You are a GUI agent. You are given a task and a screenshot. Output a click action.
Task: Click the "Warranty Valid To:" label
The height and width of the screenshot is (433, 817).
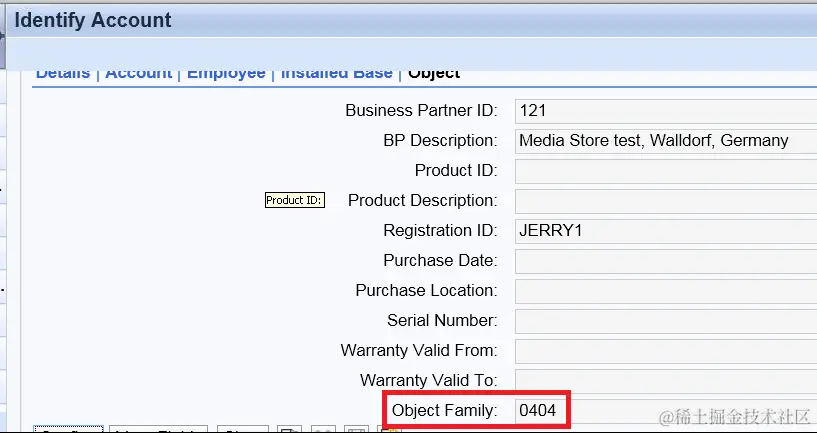coord(428,380)
